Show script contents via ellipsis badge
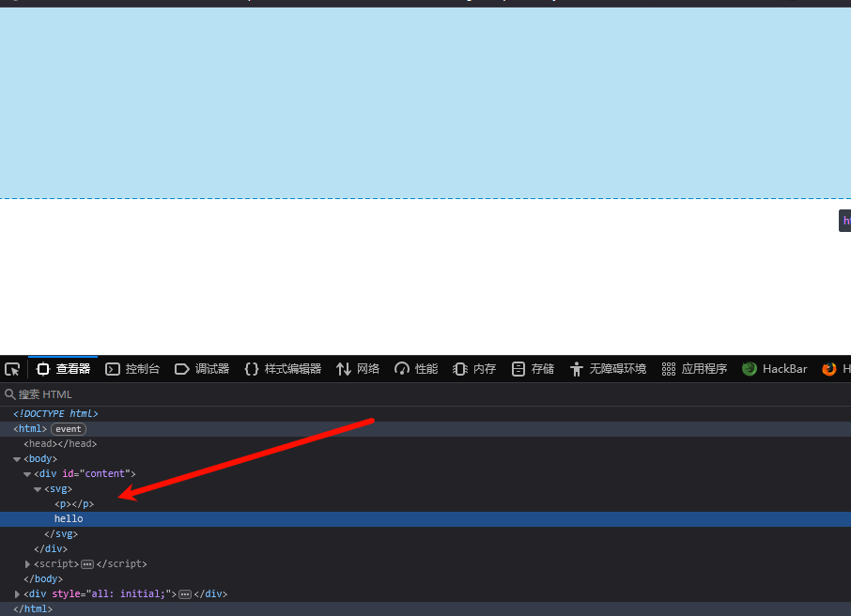 coord(86,564)
